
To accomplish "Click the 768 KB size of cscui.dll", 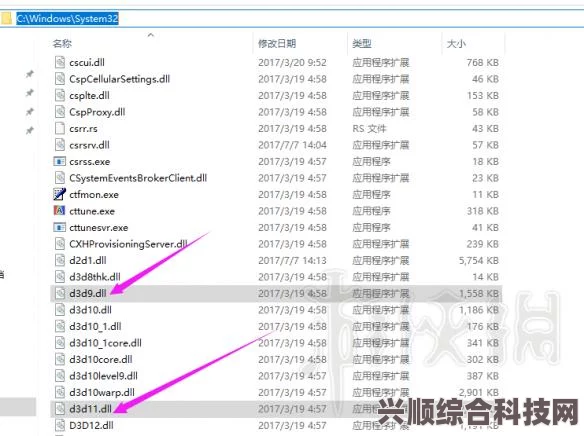I will 483,62.
